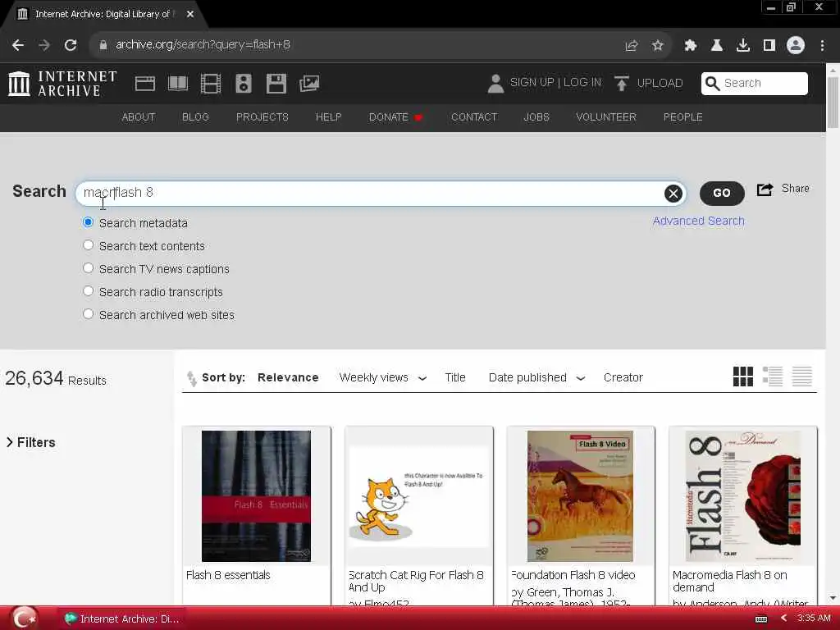Select Search text contents radio option
Screen dimensions: 840x630
[89, 245]
